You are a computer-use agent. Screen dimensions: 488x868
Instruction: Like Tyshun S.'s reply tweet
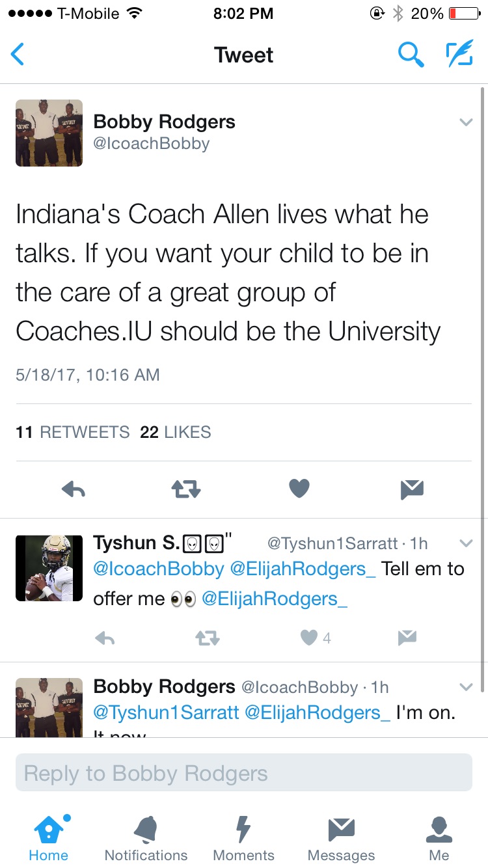tap(309, 638)
